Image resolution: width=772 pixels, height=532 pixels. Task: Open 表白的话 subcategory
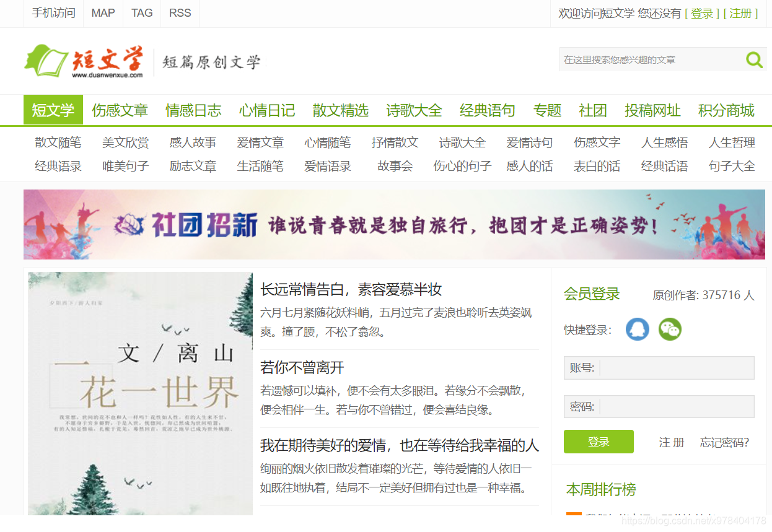pos(597,166)
